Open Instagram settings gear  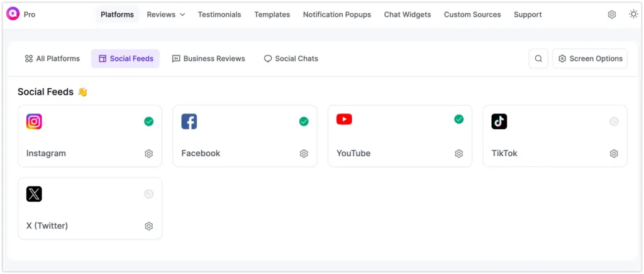click(x=148, y=154)
